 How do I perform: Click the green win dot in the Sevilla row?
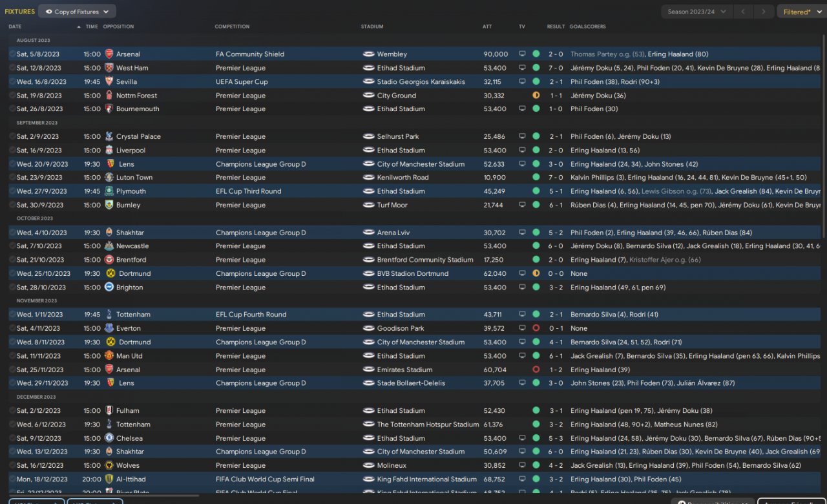[536, 81]
